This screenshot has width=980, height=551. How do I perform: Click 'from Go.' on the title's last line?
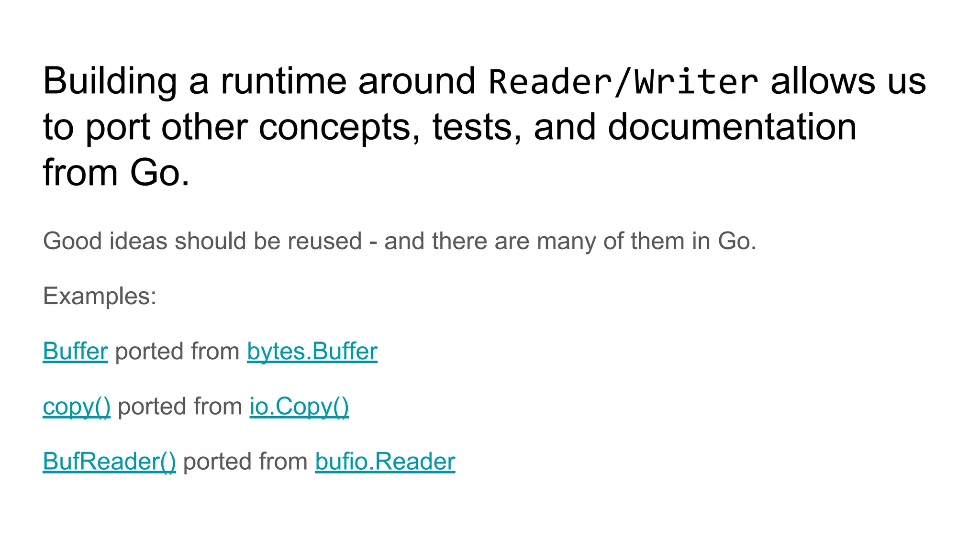click(x=116, y=173)
